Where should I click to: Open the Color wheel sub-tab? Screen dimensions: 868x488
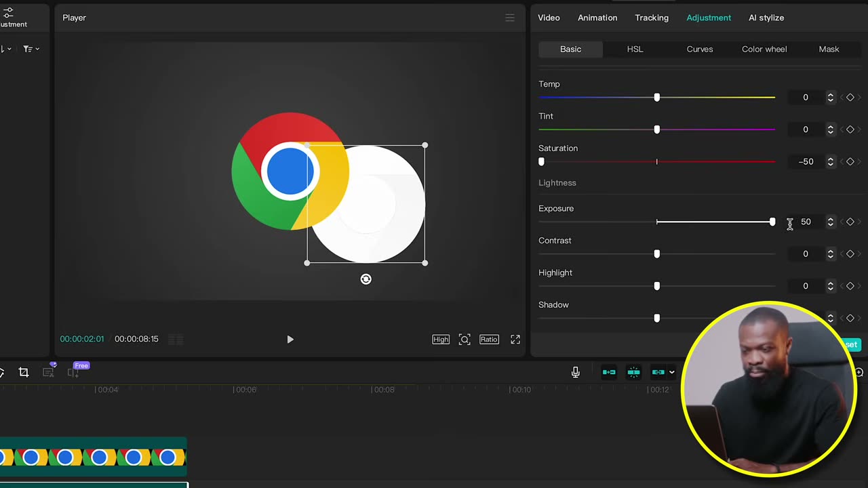pos(764,49)
